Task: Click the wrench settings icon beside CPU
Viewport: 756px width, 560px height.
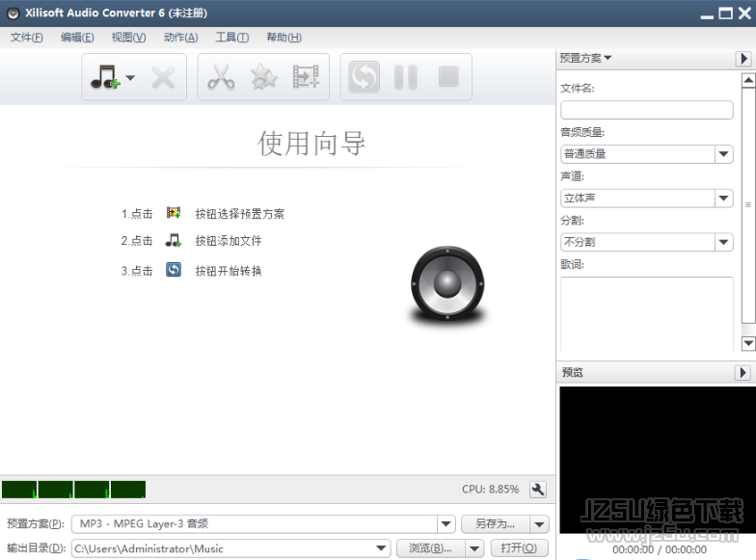Action: pos(538,490)
